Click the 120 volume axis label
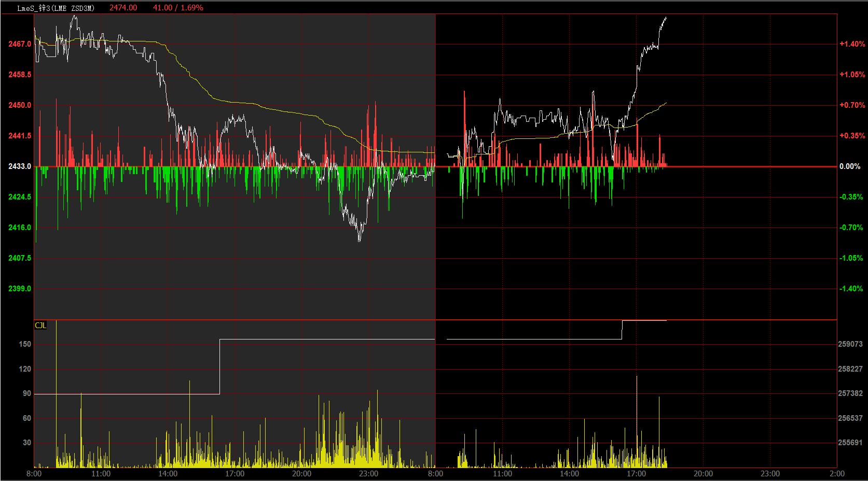The image size is (868, 481). [25, 369]
